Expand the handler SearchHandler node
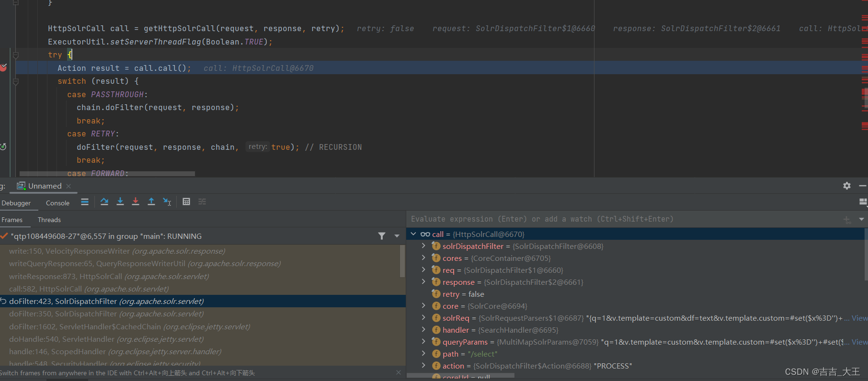Viewport: 868px width, 381px height. pyautogui.click(x=423, y=330)
